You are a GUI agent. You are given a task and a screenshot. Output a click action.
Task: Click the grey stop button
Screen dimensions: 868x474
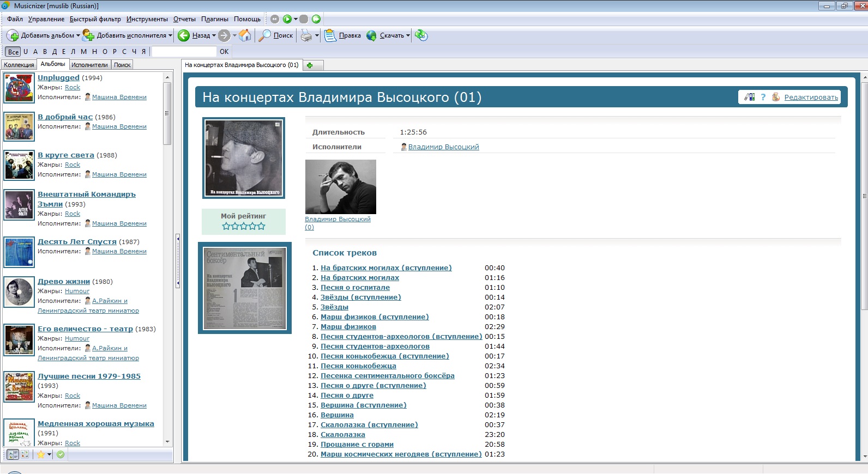[304, 19]
